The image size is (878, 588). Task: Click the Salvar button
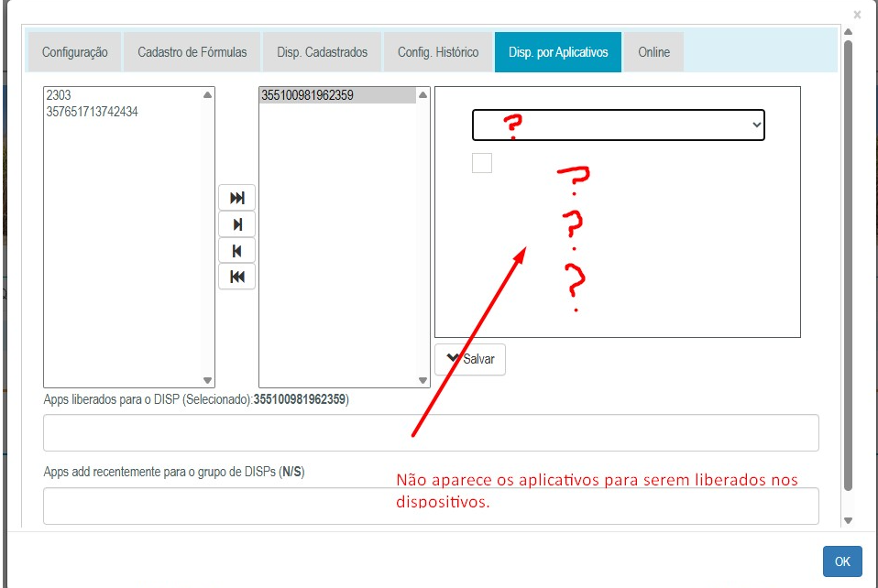(470, 359)
